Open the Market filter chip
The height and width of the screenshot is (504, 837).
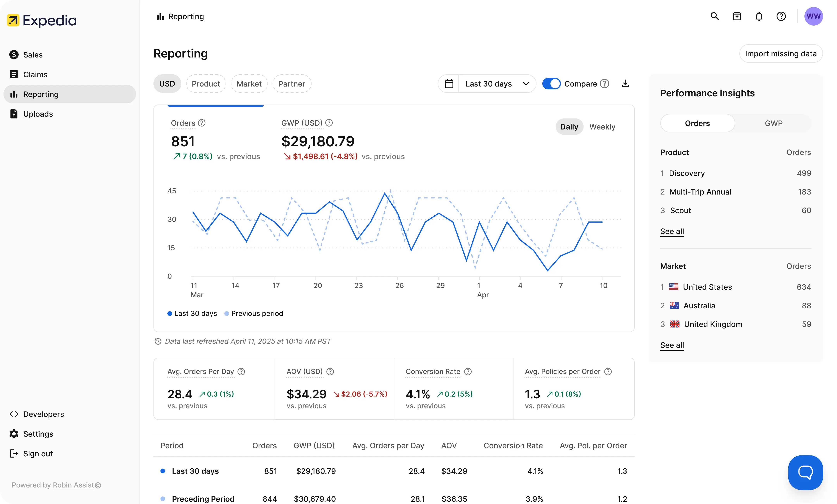(249, 83)
